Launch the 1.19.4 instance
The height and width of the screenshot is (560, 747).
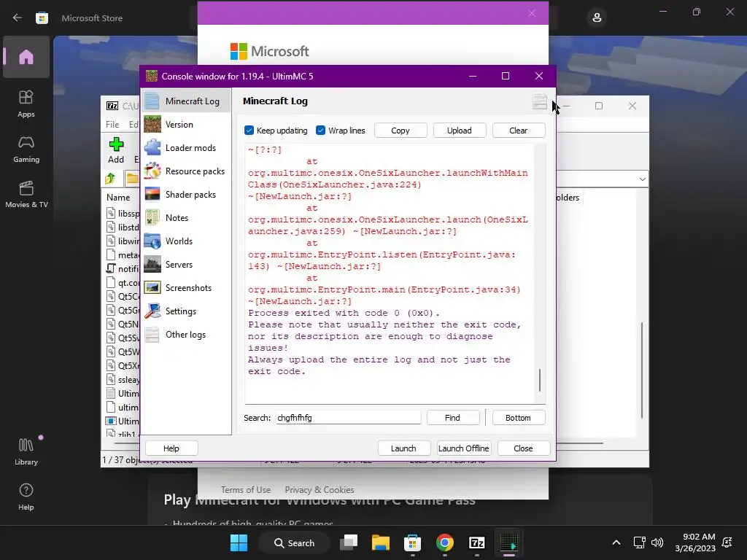(x=403, y=448)
